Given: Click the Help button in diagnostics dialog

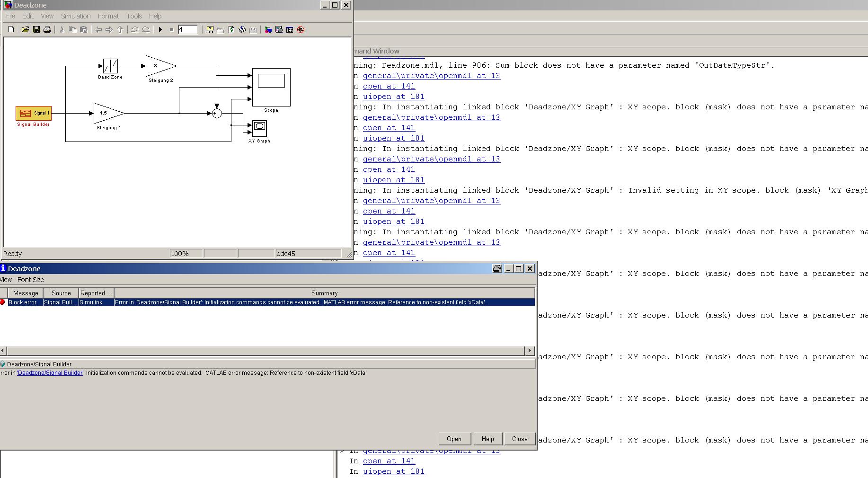Looking at the screenshot, I should point(487,439).
